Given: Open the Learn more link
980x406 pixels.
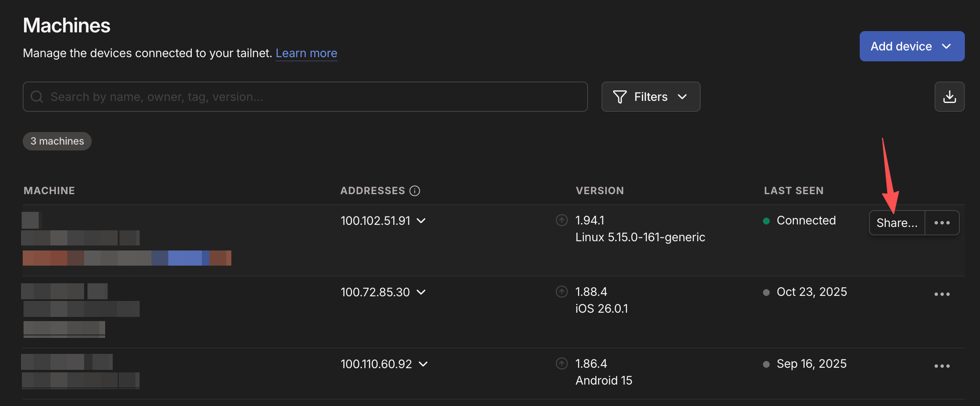Looking at the screenshot, I should point(306,53).
